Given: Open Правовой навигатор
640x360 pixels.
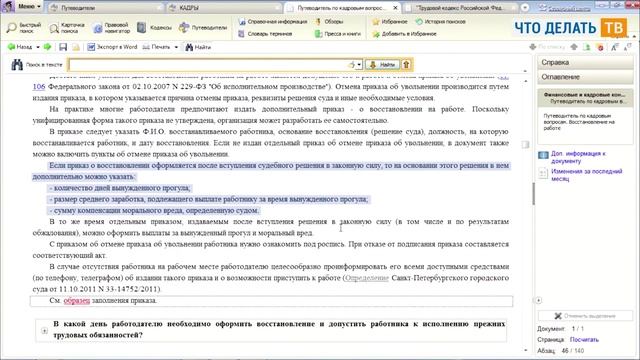Looking at the screenshot, I should [111, 28].
